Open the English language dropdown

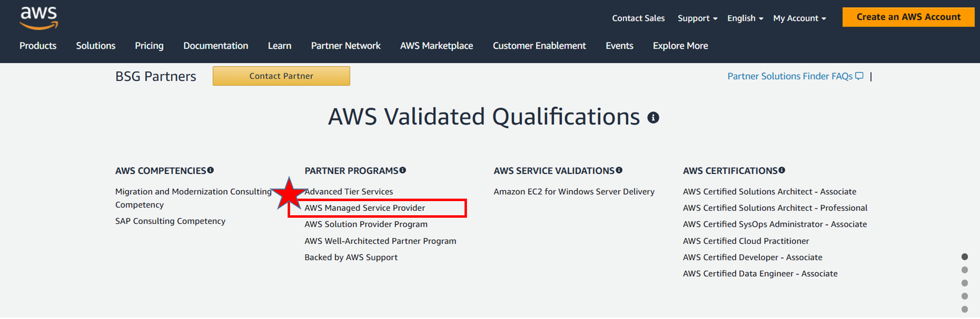click(745, 18)
